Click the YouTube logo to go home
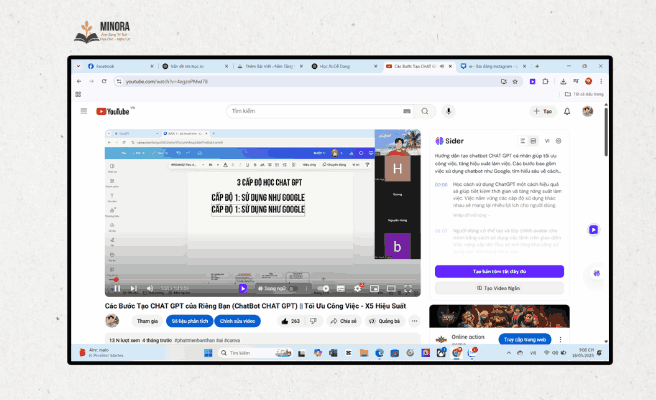 pyautogui.click(x=114, y=111)
